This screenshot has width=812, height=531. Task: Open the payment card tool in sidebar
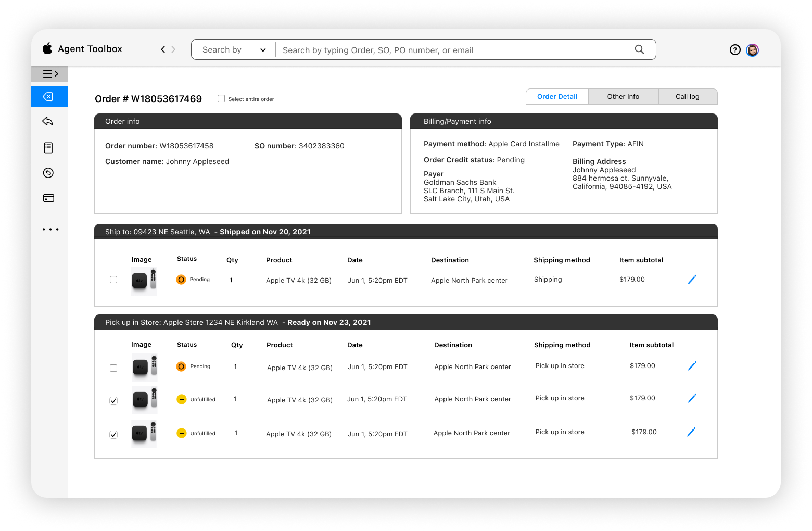tap(48, 198)
